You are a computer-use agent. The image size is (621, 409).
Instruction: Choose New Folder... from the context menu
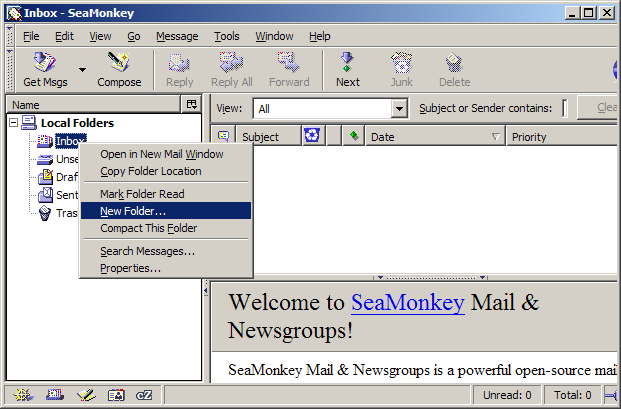click(133, 211)
